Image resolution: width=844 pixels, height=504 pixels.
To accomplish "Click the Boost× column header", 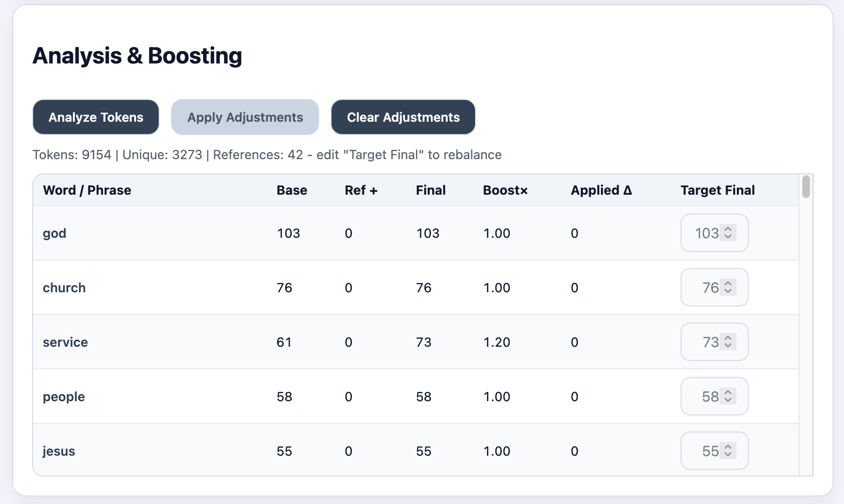I will [505, 190].
